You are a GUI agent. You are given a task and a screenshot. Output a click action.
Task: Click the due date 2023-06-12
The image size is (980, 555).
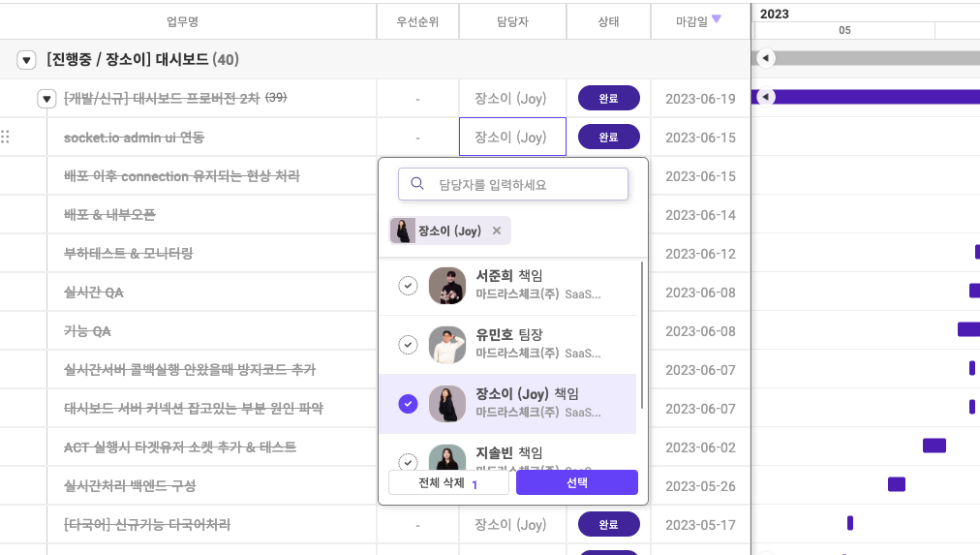coord(701,254)
